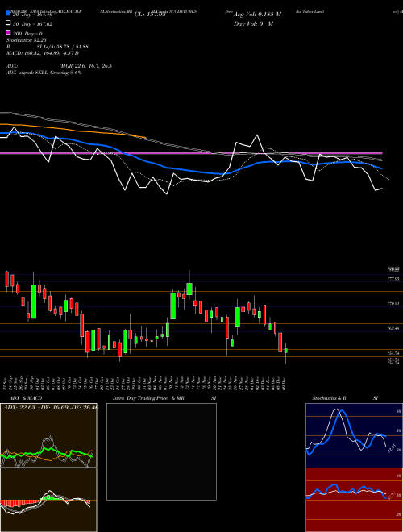The height and width of the screenshot is (532, 403).
Task: Click the magenta 200 Day legend swatch
Action: [x=9, y=33]
